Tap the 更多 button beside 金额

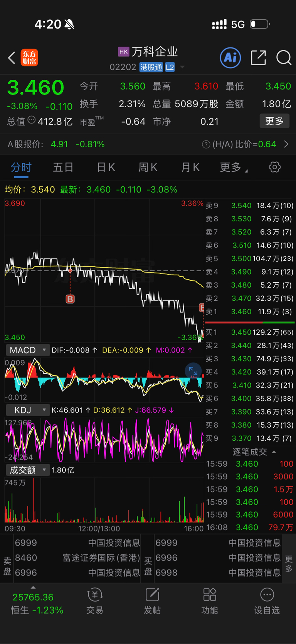[x=274, y=121]
